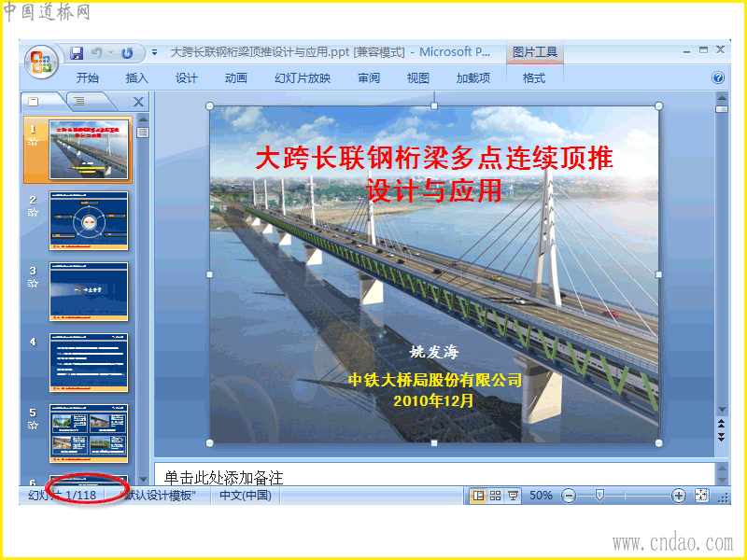747x560 pixels.
Task: Start slide show from status bar
Action: pyautogui.click(x=513, y=496)
